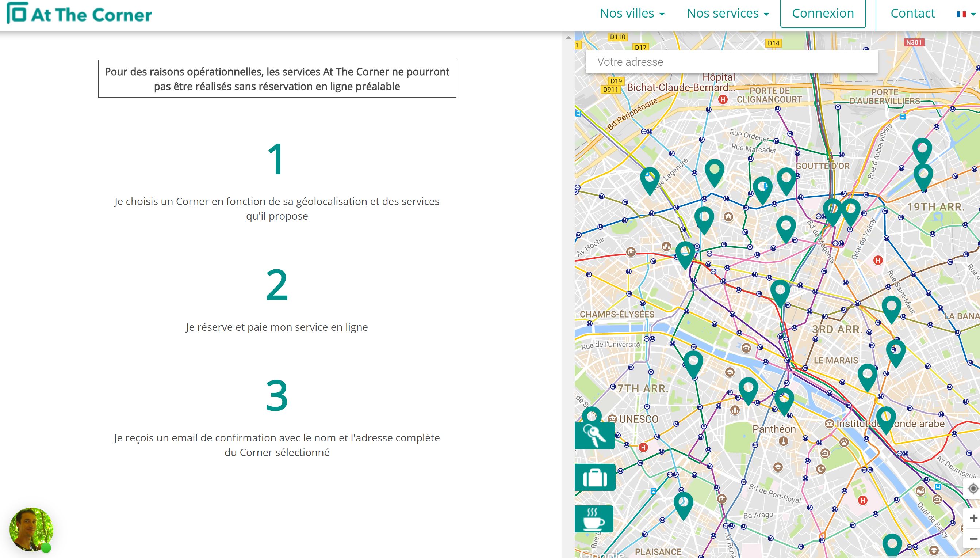This screenshot has width=980, height=558.
Task: Click text "Je réserve et paie mon service en ligne"
Action: pyautogui.click(x=277, y=327)
